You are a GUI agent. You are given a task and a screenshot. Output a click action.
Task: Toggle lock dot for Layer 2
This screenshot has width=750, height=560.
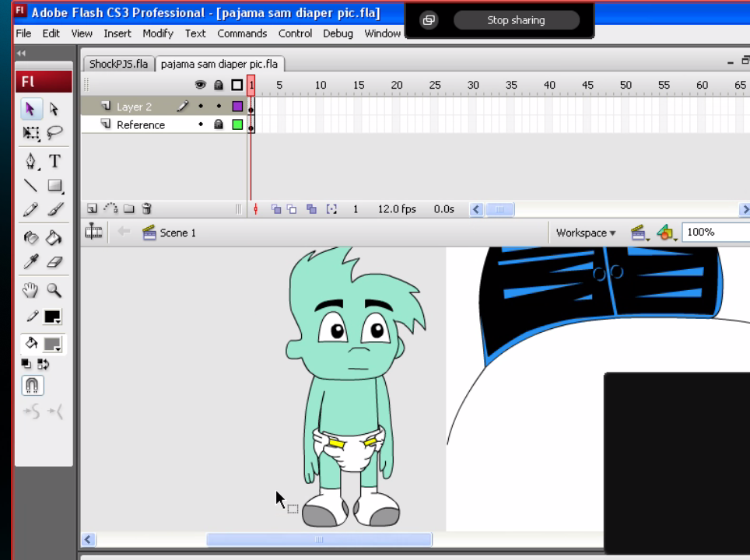219,106
